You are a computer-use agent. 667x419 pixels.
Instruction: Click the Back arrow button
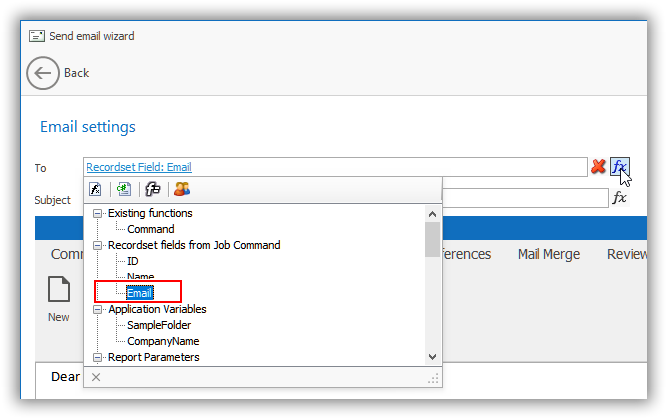click(43, 73)
